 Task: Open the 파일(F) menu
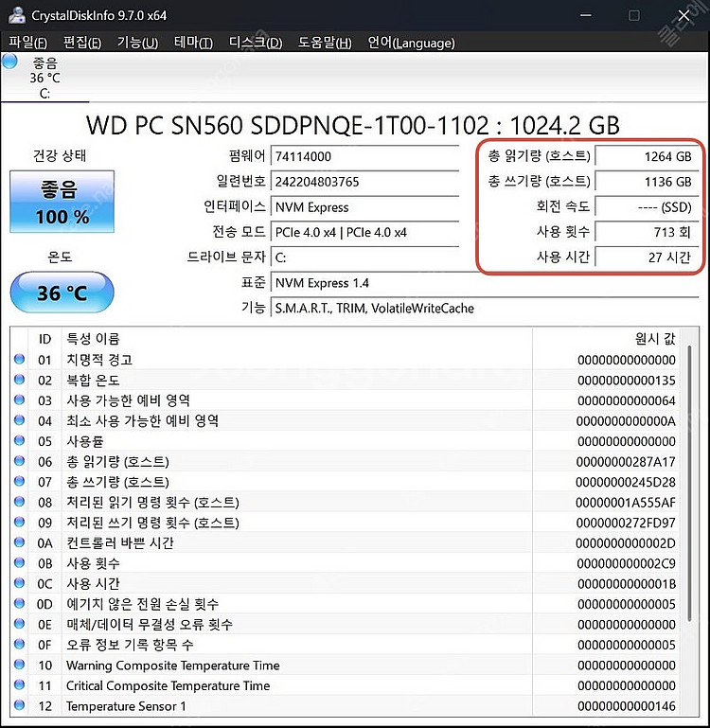(x=27, y=43)
